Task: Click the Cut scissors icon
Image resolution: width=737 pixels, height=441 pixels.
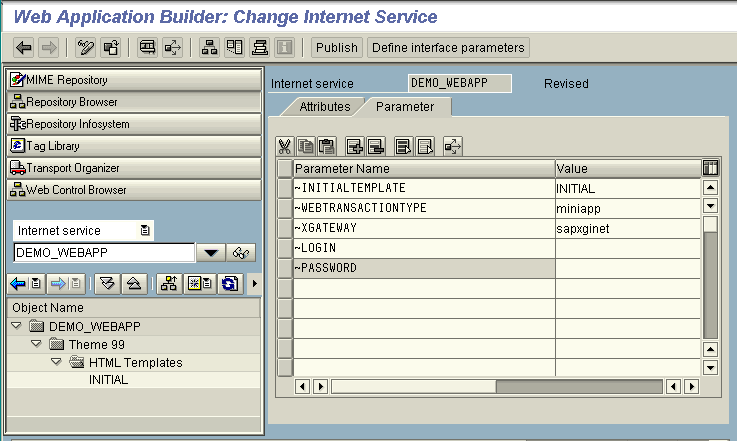Action: click(285, 146)
